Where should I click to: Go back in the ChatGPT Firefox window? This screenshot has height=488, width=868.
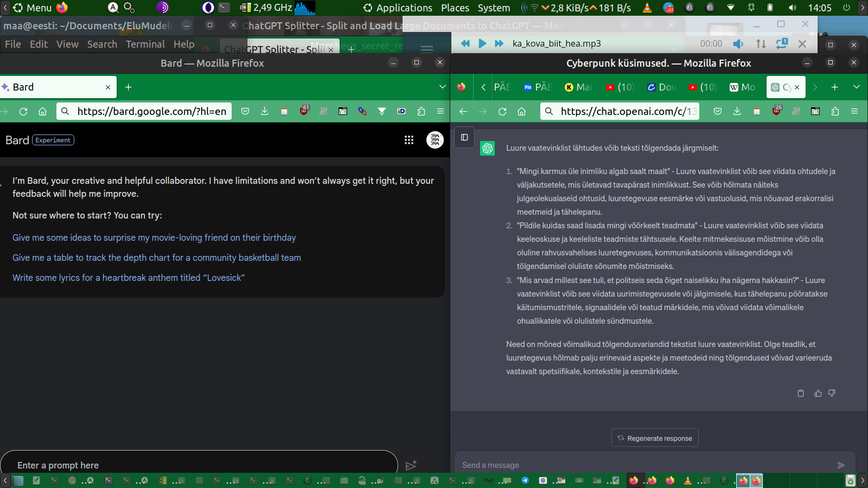(463, 111)
